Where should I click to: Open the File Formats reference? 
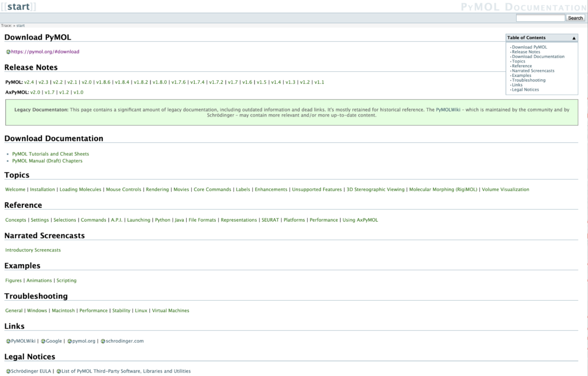point(202,220)
